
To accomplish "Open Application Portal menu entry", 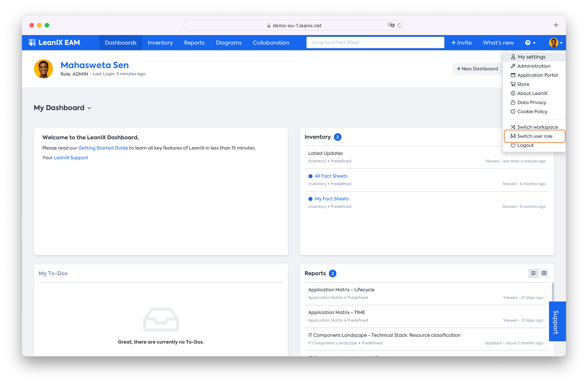I will [534, 75].
